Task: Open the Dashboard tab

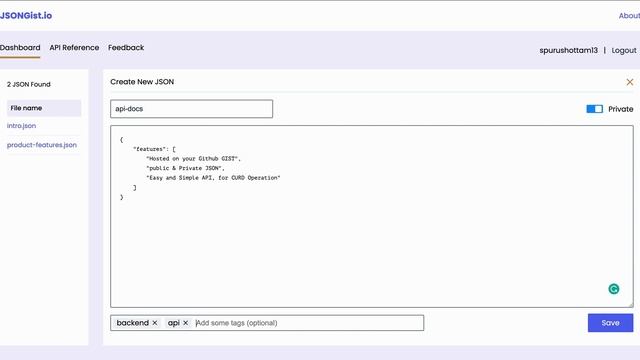Action: click(20, 48)
